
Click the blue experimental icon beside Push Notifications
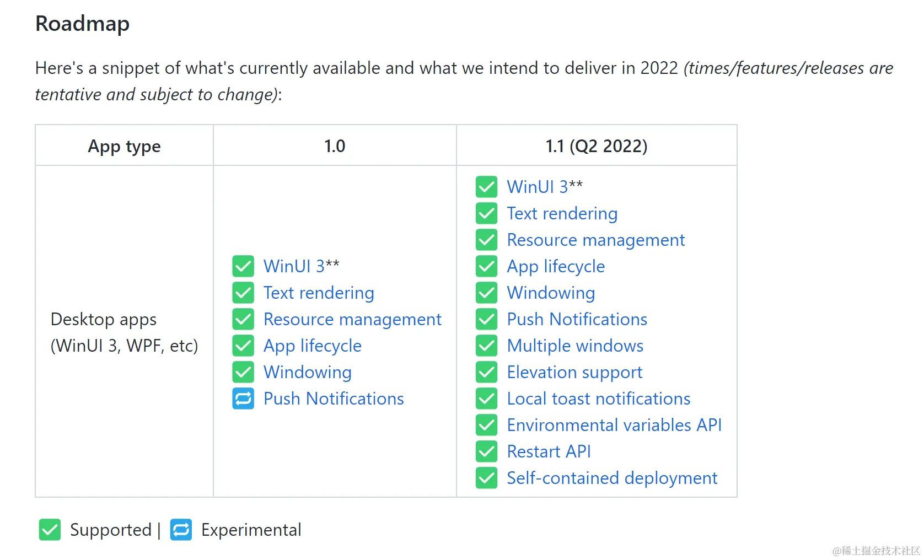point(243,399)
